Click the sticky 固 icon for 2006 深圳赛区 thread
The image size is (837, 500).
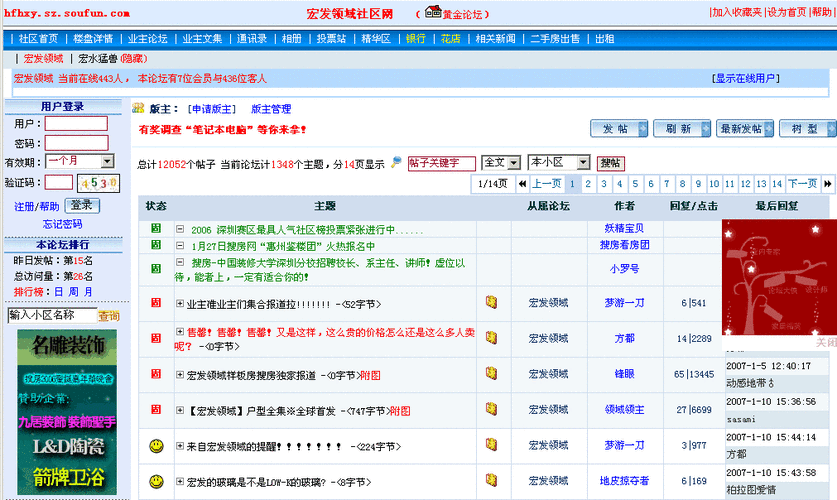(156, 229)
